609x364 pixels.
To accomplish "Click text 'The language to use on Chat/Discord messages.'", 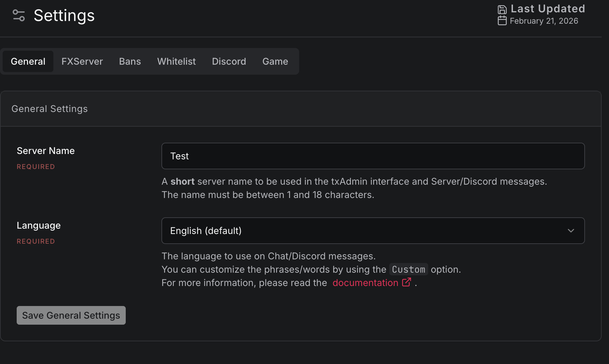I will (x=268, y=256).
